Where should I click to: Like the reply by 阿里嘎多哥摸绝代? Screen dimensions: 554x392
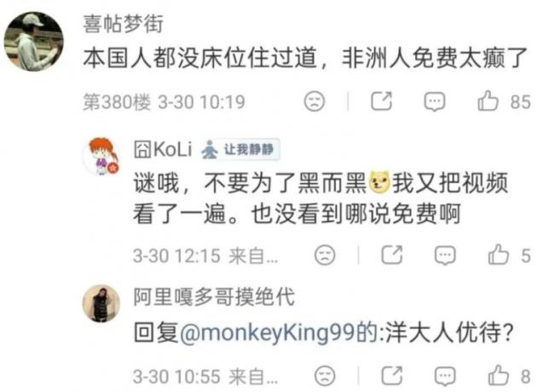pos(499,376)
